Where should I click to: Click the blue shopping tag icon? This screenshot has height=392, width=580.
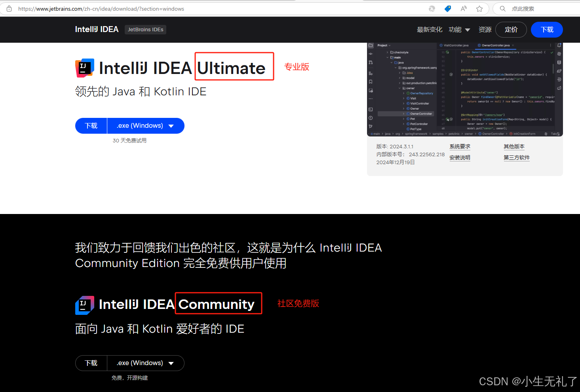pyautogui.click(x=448, y=9)
